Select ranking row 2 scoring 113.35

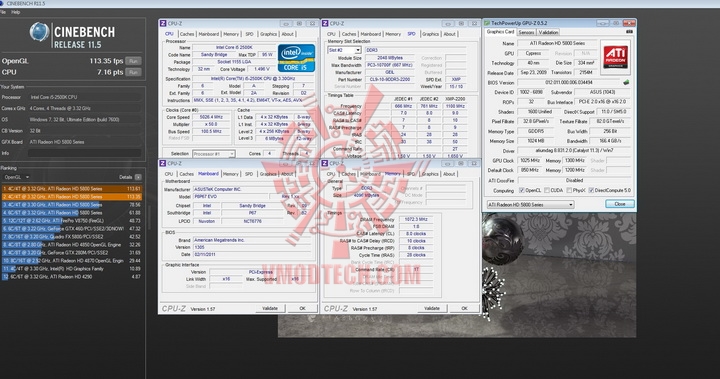tap(72, 197)
